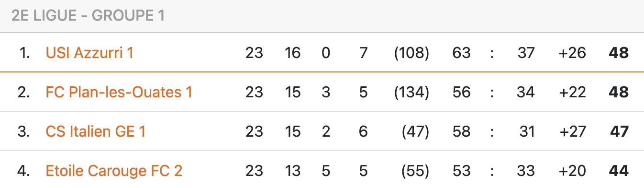Select the rank 2. cell
This screenshot has width=644, height=188.
point(24,92)
